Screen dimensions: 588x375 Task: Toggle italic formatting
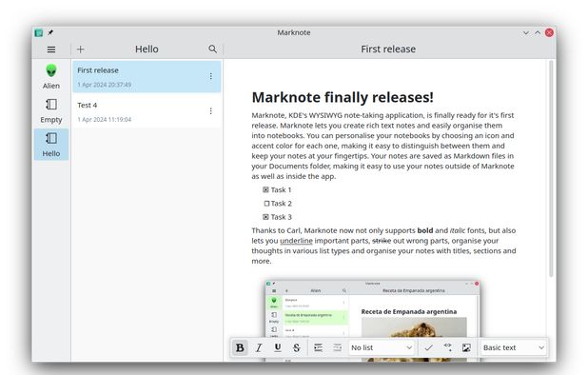(259, 347)
